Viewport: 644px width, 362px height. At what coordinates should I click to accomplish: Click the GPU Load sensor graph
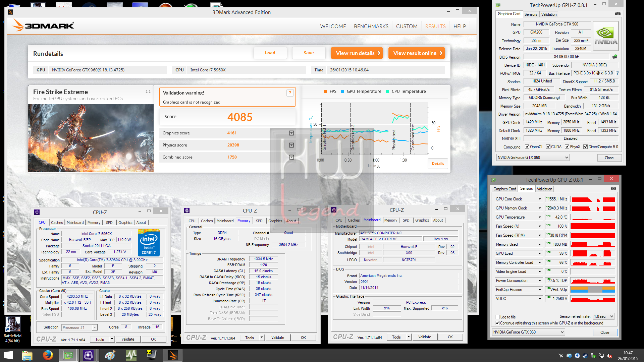pyautogui.click(x=593, y=253)
